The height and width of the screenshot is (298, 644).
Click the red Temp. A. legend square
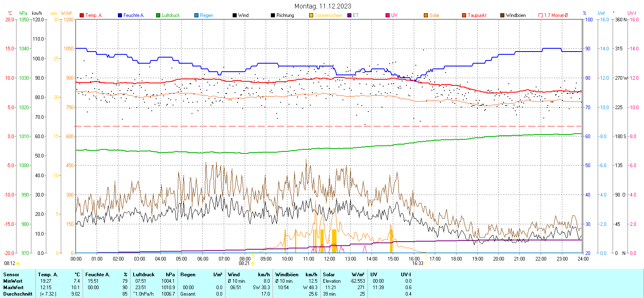[82, 15]
